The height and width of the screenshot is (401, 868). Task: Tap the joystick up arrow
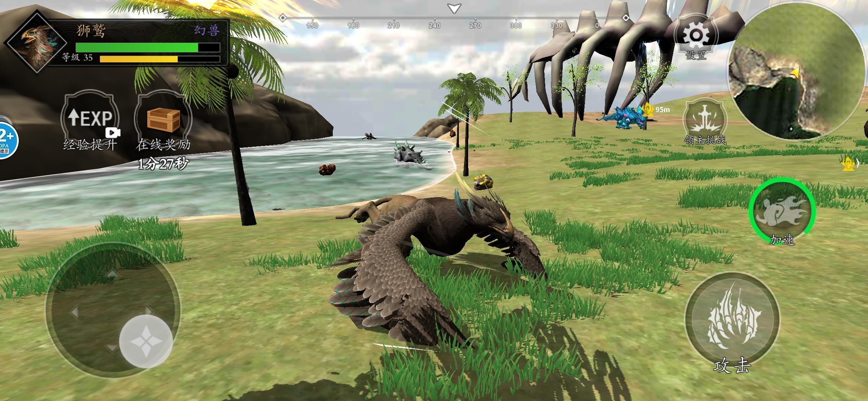point(113,274)
